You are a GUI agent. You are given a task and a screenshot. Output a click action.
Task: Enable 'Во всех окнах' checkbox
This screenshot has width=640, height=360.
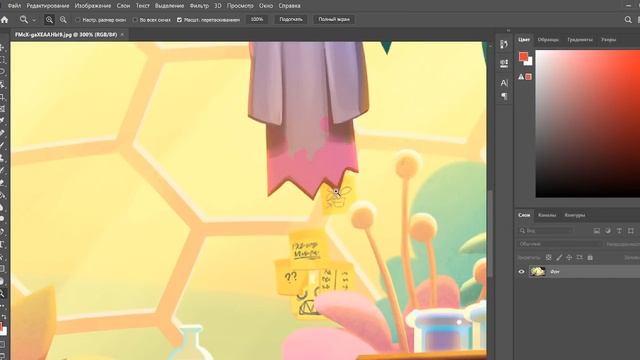click(135, 20)
